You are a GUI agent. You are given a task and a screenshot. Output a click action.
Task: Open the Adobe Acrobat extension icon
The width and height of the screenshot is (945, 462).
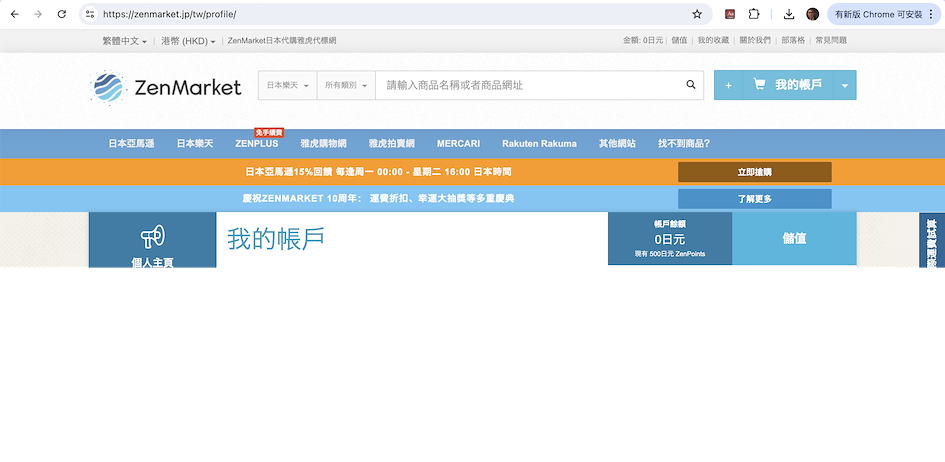tap(730, 14)
